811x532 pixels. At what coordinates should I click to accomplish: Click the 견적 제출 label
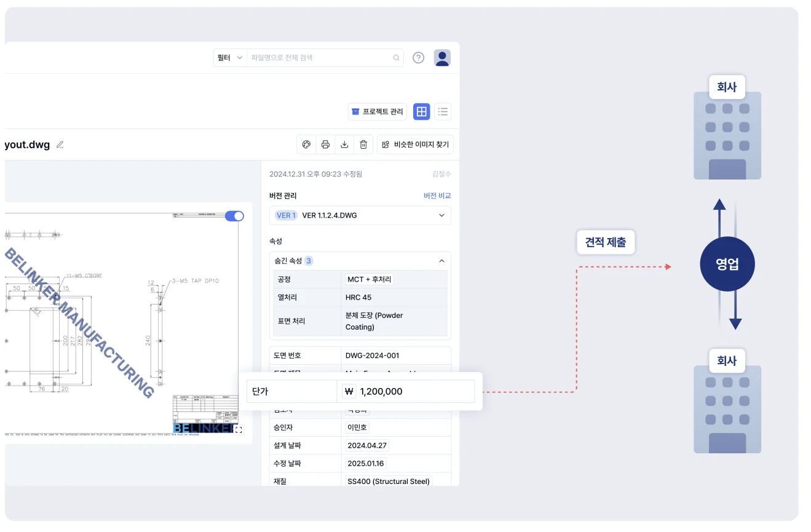point(605,242)
